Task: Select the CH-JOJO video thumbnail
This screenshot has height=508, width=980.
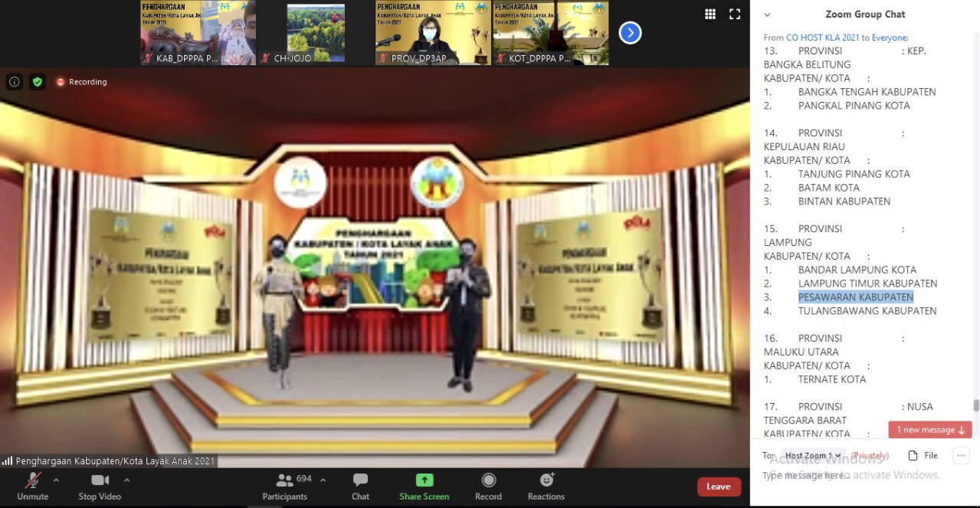Action: (316, 33)
